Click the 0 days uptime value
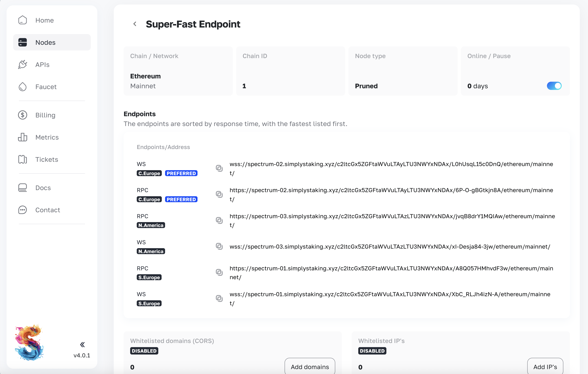Image resolution: width=588 pixels, height=374 pixels. [477, 86]
